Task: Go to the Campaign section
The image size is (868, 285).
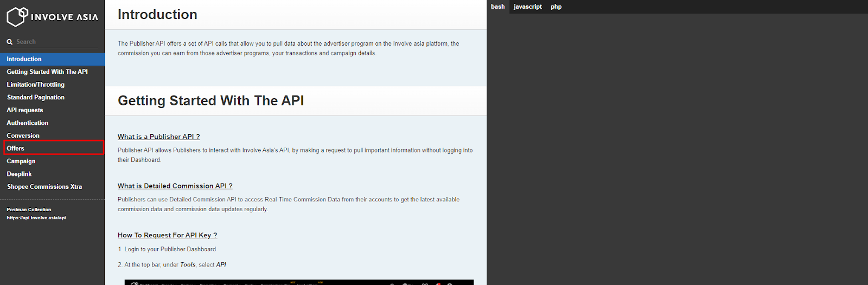Action: 21,161
